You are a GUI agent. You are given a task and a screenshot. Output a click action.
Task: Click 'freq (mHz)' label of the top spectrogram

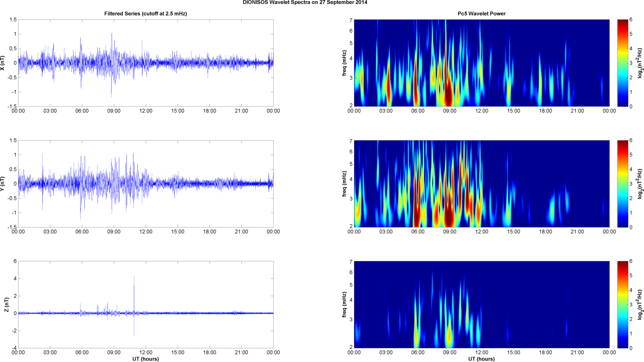(x=345, y=63)
